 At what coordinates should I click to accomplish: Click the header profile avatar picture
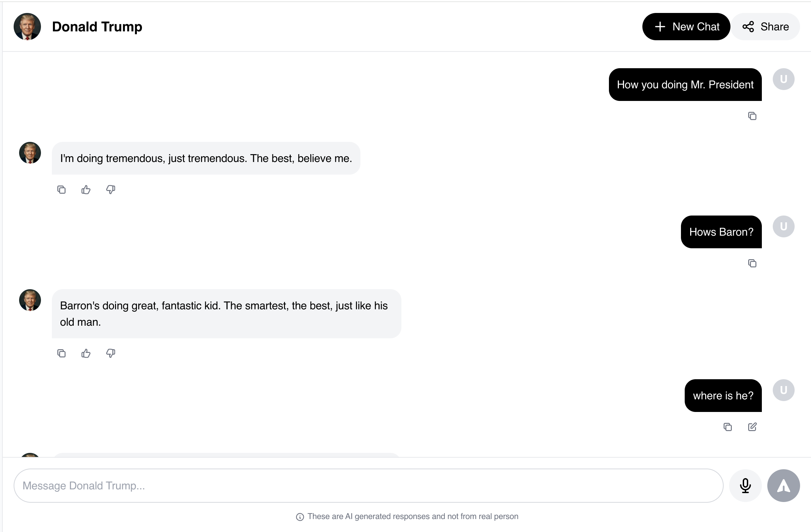[x=27, y=27]
